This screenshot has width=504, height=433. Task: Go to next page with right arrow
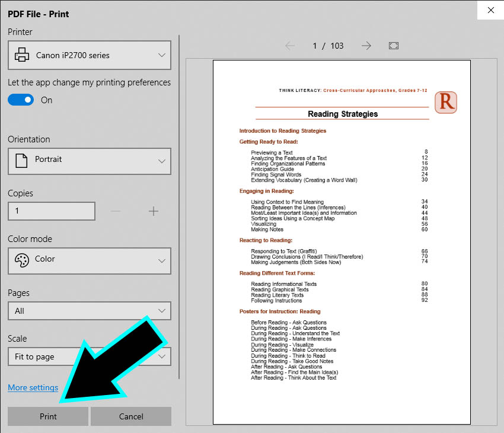pyautogui.click(x=366, y=46)
